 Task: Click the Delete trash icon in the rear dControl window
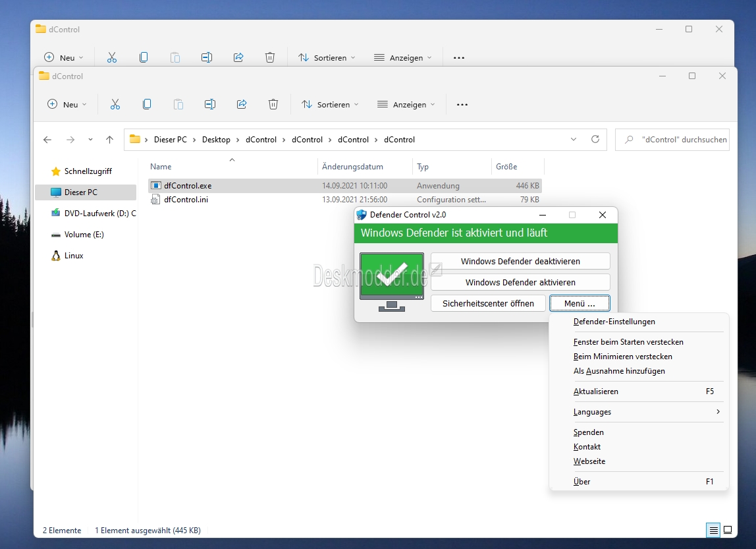(270, 57)
